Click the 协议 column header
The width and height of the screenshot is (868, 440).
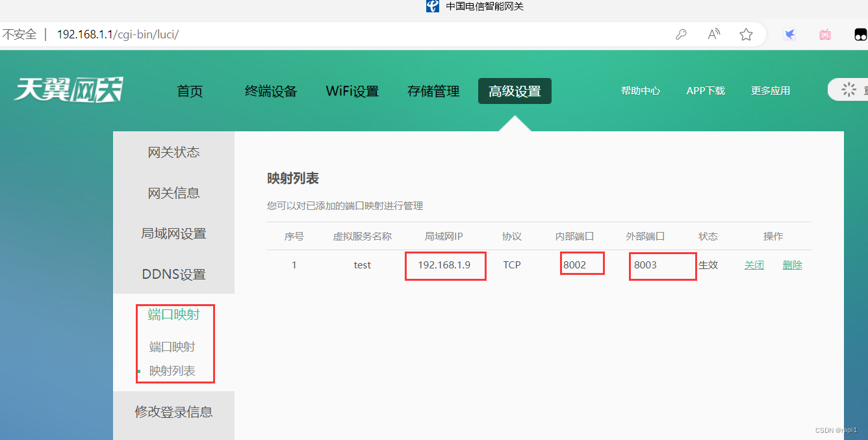[512, 236]
